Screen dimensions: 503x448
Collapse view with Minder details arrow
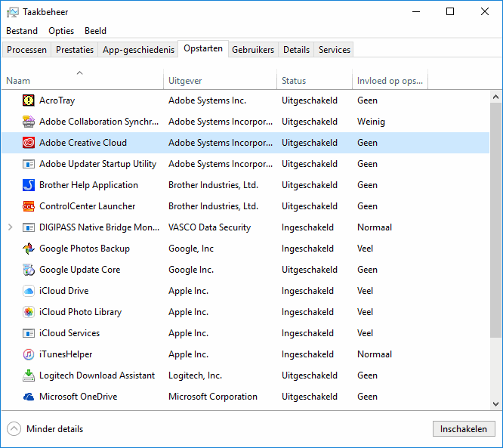click(14, 429)
